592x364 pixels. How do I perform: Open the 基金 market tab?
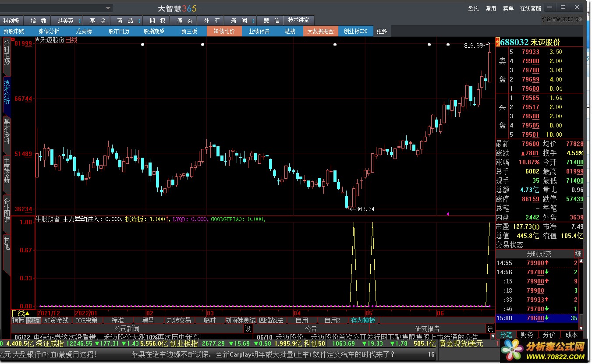pyautogui.click(x=98, y=21)
